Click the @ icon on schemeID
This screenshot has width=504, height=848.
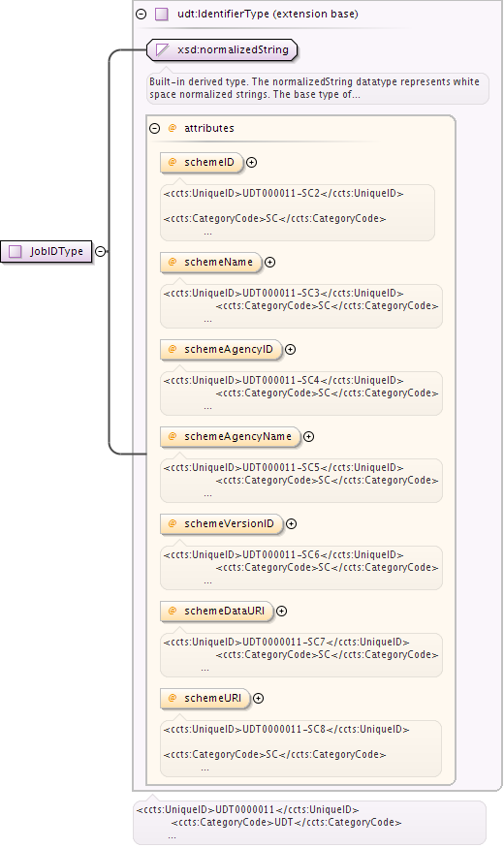[x=173, y=162]
